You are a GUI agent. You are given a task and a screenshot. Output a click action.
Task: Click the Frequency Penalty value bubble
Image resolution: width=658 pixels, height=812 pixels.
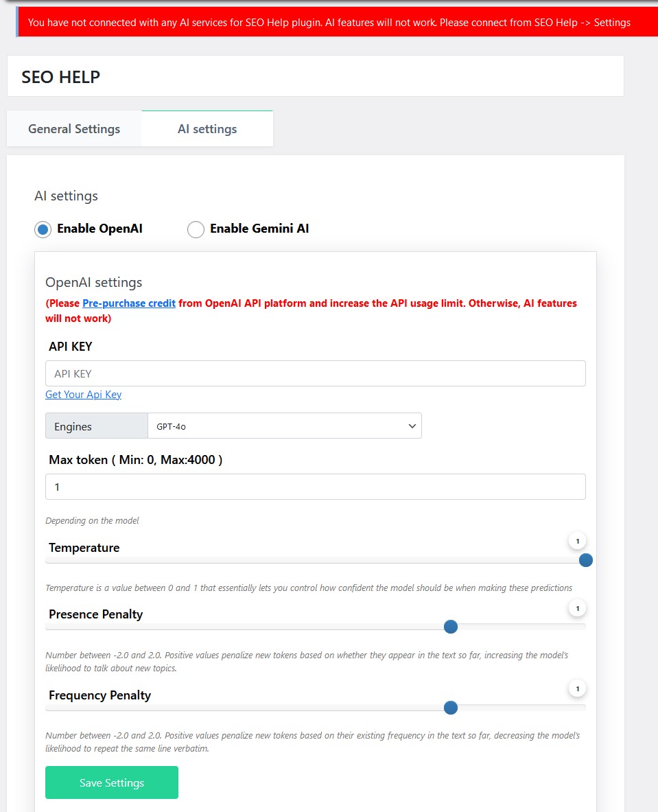[577, 688]
